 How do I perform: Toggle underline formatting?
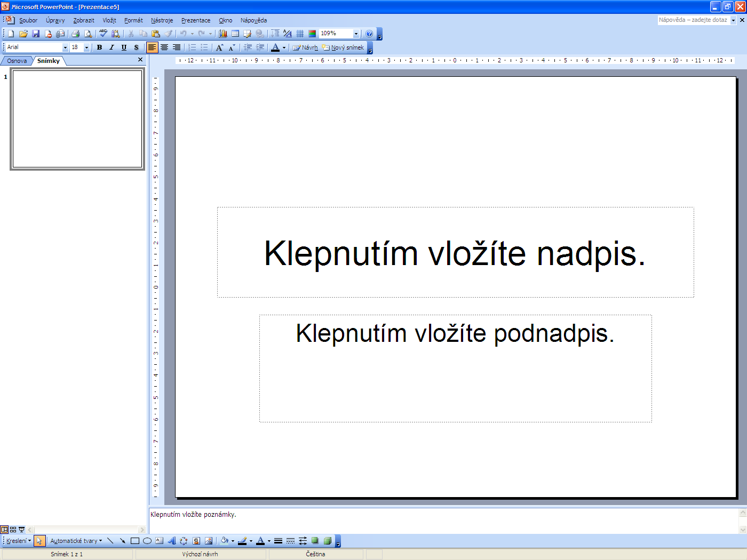(124, 47)
